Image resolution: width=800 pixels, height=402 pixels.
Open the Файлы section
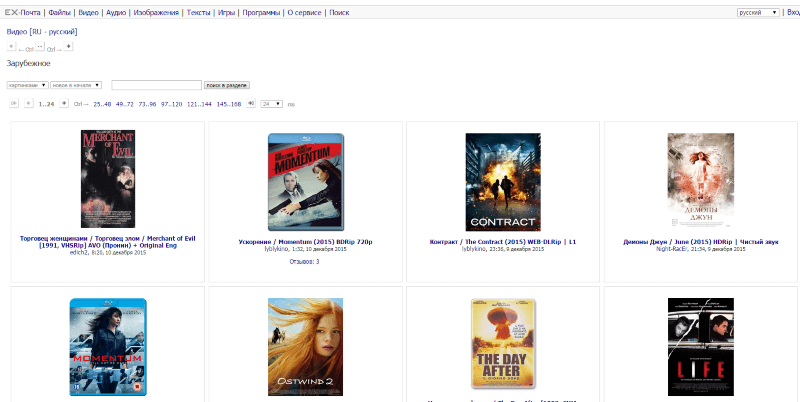(60, 12)
